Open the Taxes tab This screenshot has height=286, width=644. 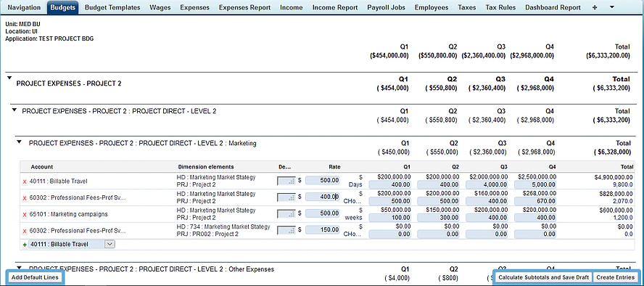(467, 7)
